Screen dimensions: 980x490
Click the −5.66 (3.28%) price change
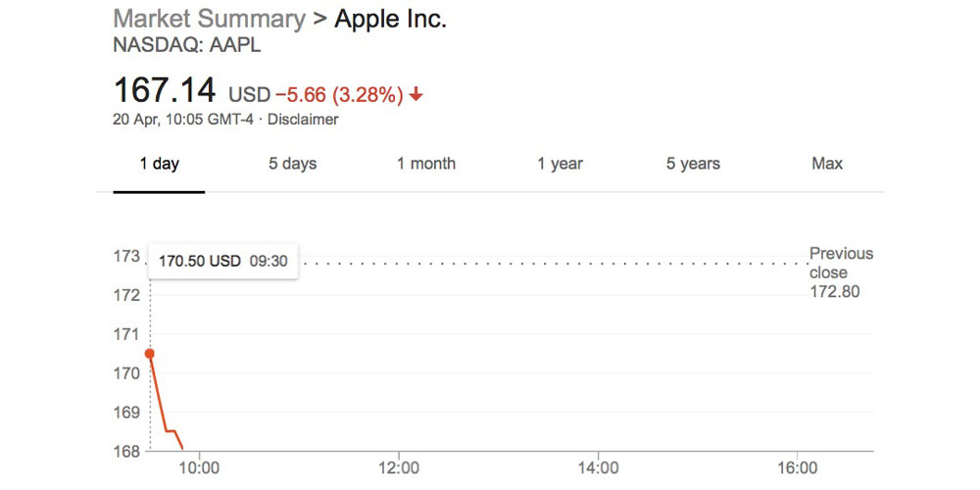click(339, 95)
